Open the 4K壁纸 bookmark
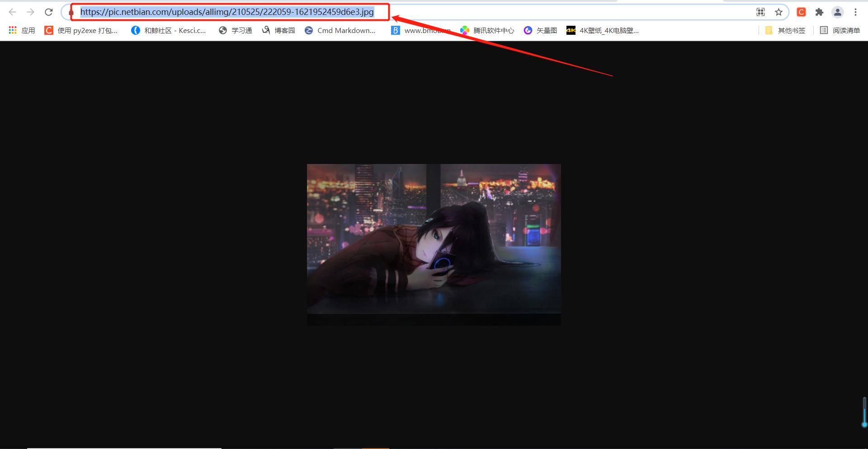The width and height of the screenshot is (868, 449). [603, 30]
